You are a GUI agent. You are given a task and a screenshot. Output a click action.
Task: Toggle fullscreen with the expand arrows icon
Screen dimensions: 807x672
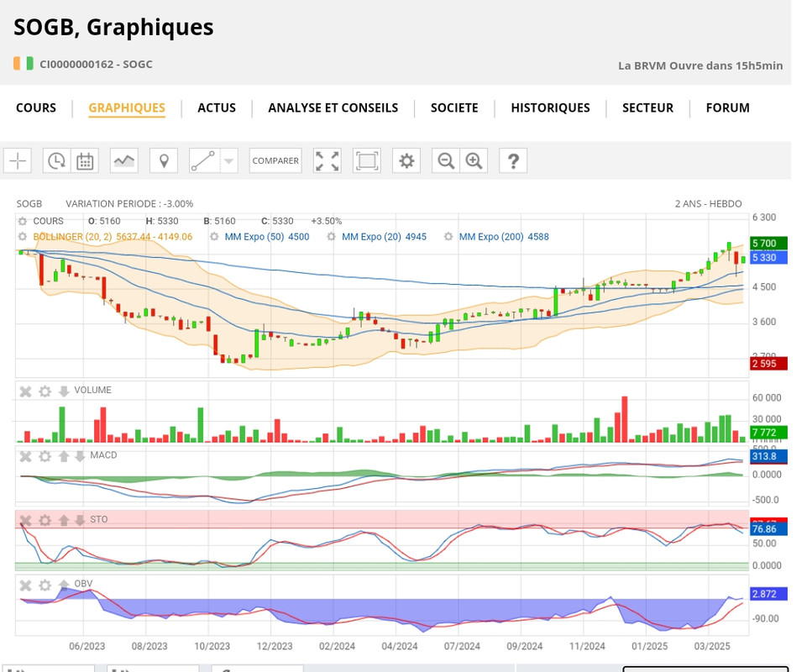coord(328,160)
